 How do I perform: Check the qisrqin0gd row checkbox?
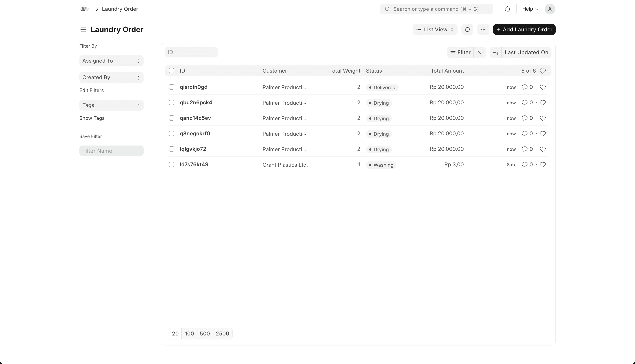[171, 87]
